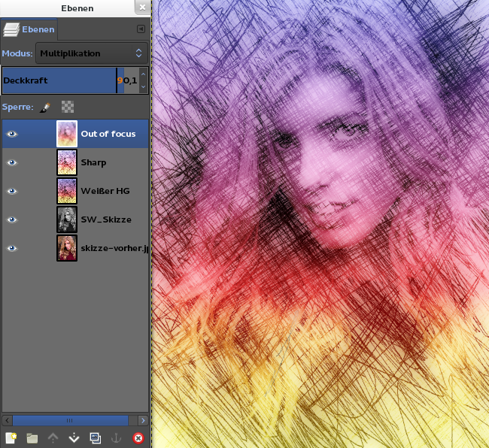This screenshot has width=489, height=448.
Task: Select layer named Weißer HG
Action: coord(105,191)
